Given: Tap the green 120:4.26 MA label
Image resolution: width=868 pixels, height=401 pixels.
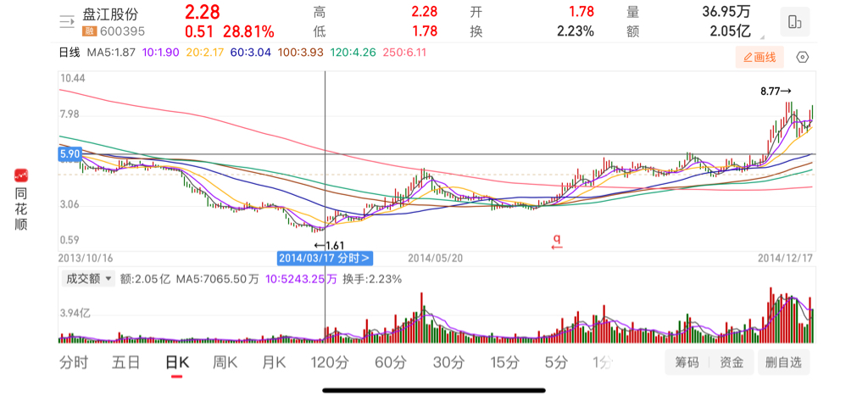Looking at the screenshot, I should [352, 53].
